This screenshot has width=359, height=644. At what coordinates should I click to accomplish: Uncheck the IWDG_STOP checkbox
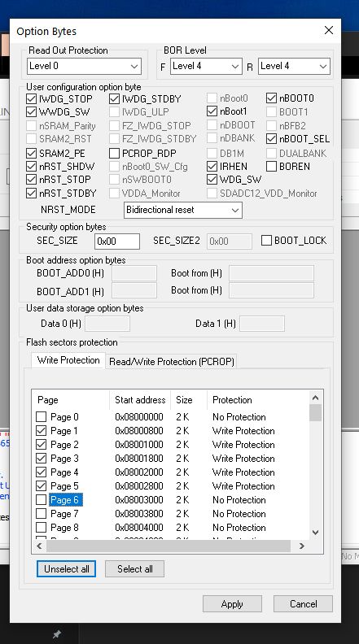tap(31, 98)
